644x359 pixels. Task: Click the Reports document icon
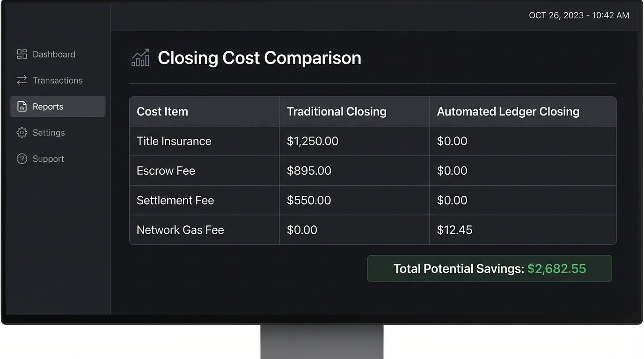[22, 107]
